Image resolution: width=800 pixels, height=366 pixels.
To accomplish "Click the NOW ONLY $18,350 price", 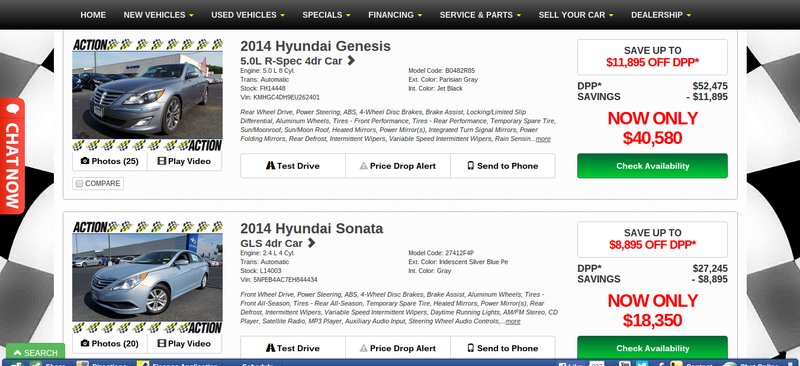I will coord(653,310).
